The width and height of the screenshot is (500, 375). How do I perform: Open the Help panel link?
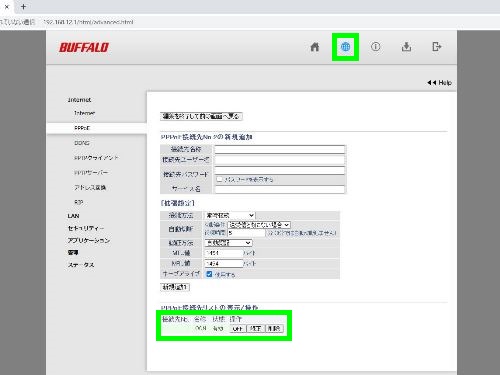pos(439,82)
